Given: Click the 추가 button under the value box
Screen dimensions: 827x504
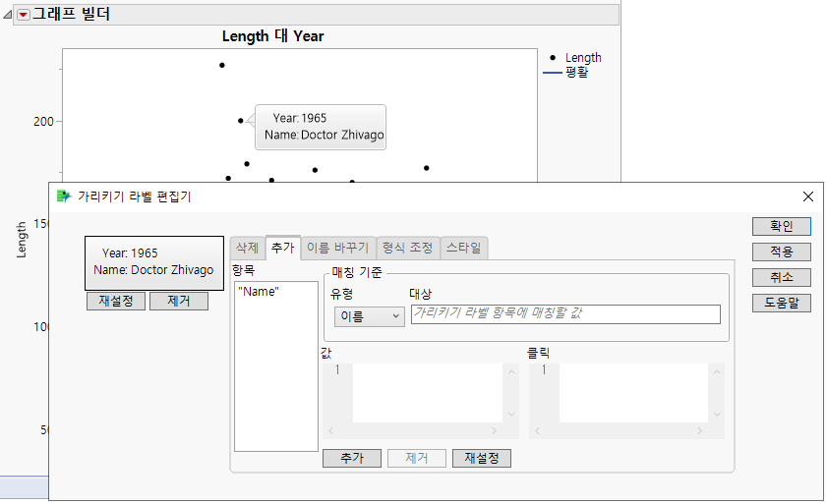Looking at the screenshot, I should point(352,458).
